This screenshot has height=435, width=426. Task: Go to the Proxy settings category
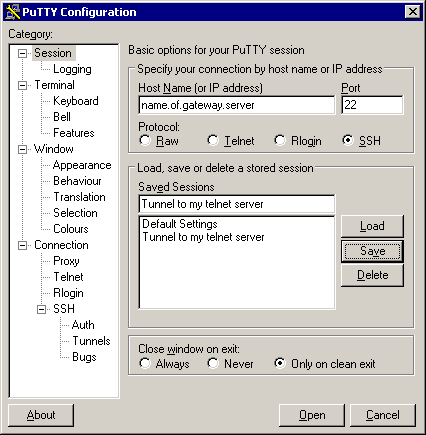click(66, 261)
